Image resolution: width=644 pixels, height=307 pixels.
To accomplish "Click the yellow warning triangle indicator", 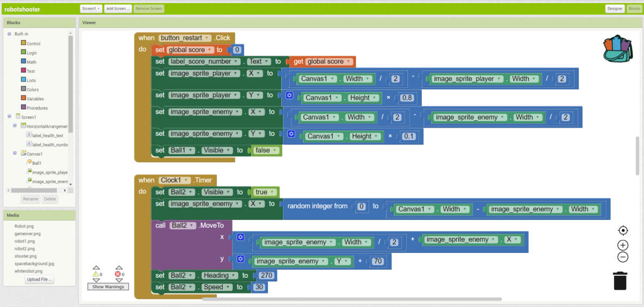I will point(96,274).
